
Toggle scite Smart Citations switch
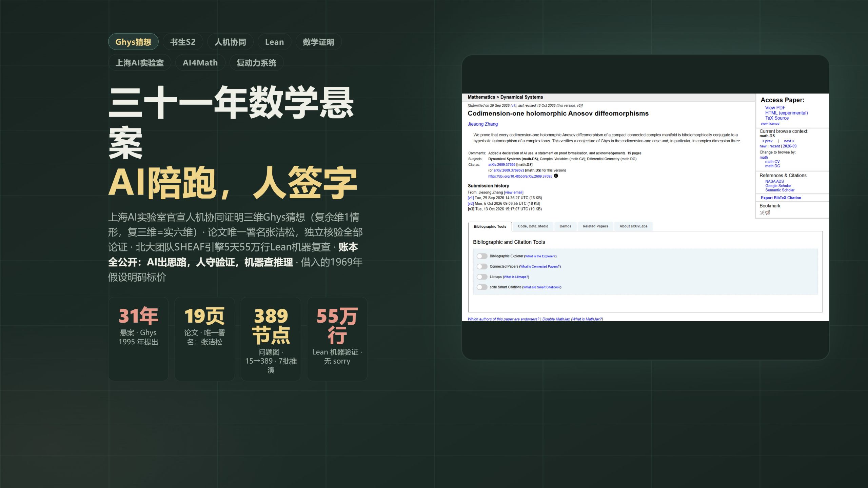point(482,287)
